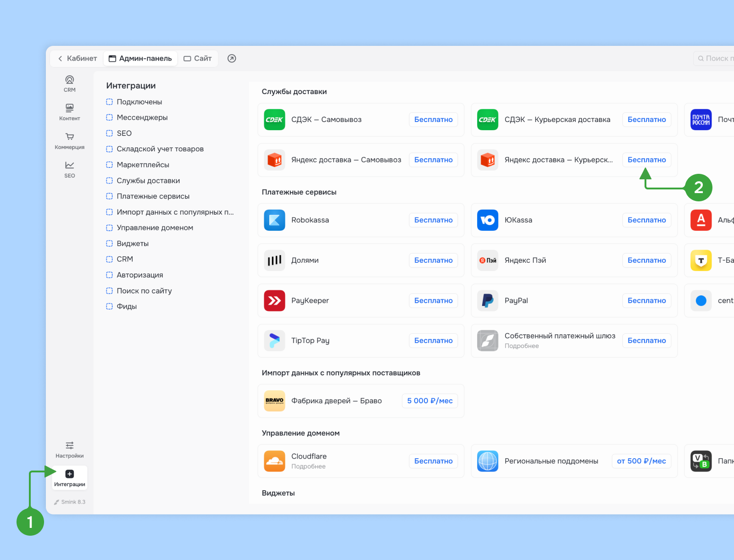Click the Долями bars logo
734x560 pixels.
[275, 261]
